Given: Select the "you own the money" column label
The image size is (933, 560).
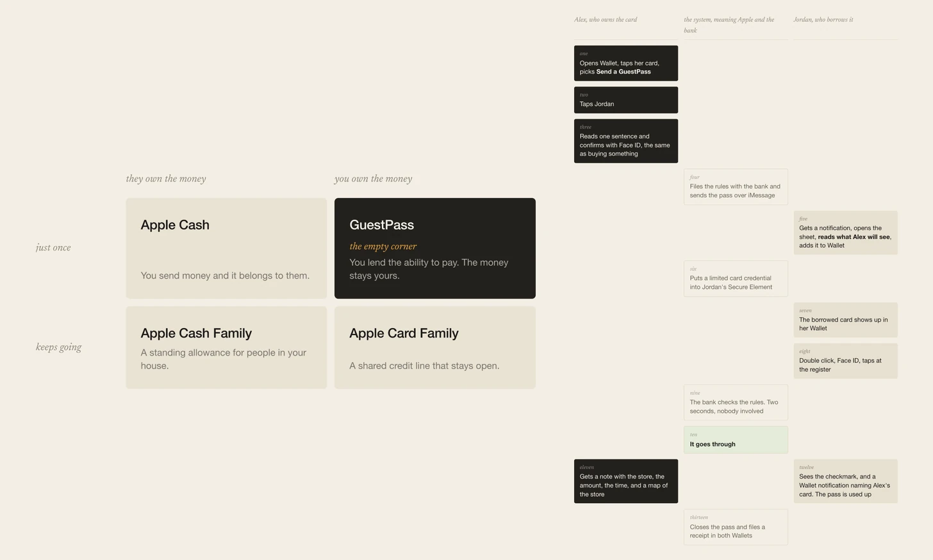Looking at the screenshot, I should [373, 179].
